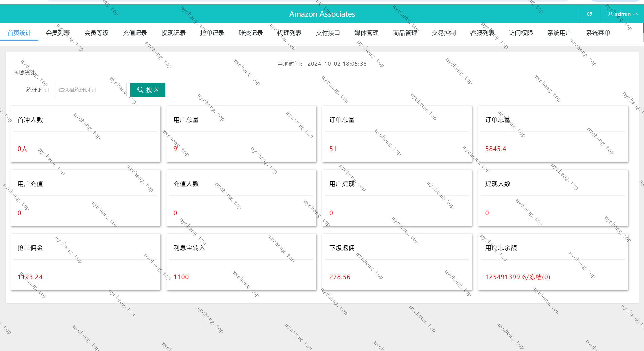The image size is (644, 351).
Task: Expand the admin dropdown chevron
Action: [x=636, y=14]
